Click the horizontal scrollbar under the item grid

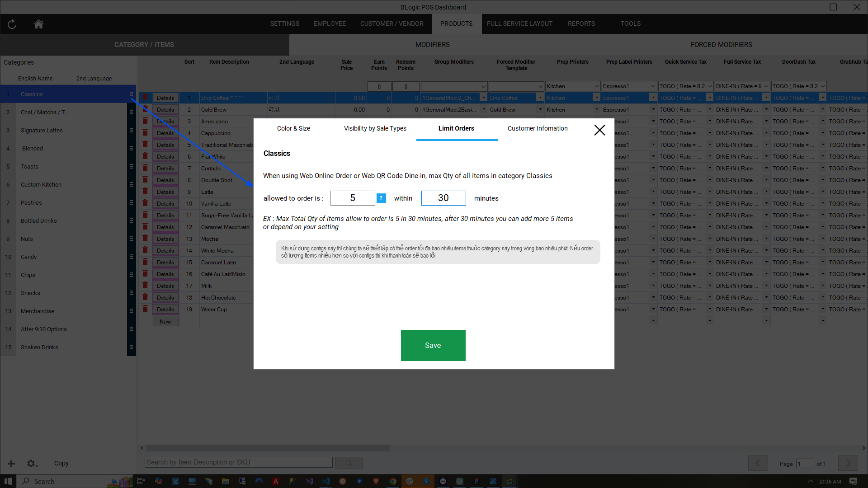[x=268, y=448]
